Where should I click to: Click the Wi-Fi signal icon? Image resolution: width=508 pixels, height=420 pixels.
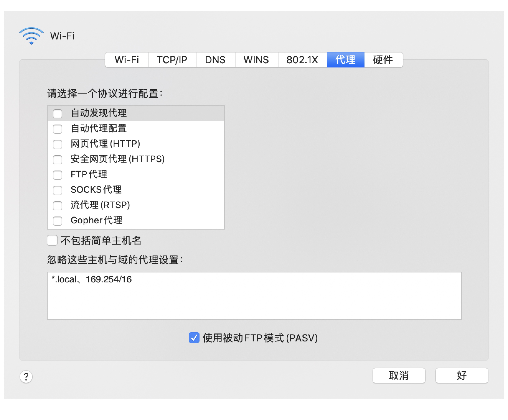click(31, 36)
